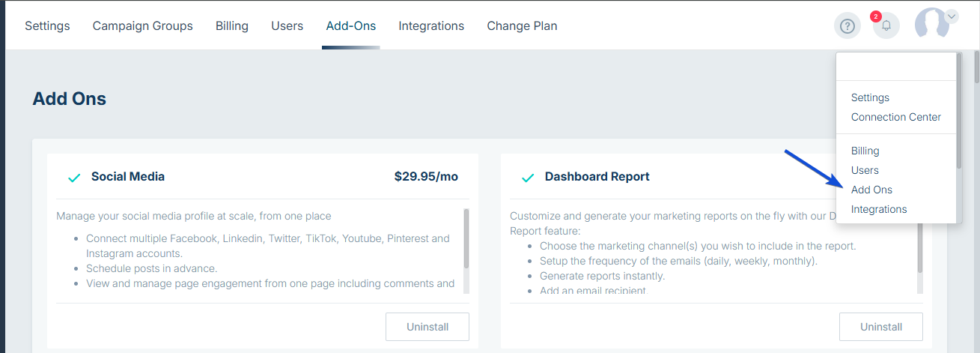The width and height of the screenshot is (980, 353).
Task: Open the help question mark icon
Action: pos(847,26)
